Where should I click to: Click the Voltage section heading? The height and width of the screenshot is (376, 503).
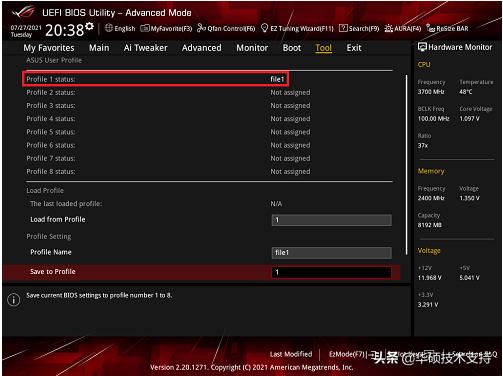[429, 251]
